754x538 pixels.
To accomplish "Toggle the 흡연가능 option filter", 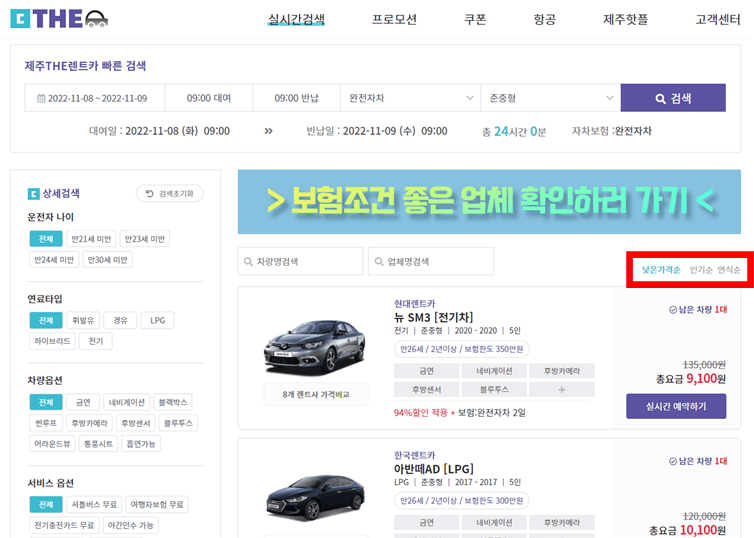I will click(141, 443).
